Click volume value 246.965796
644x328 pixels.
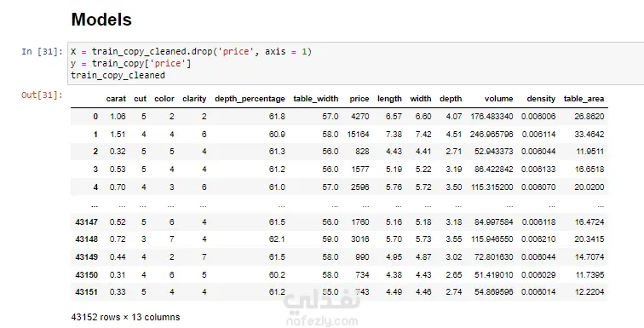492,135
